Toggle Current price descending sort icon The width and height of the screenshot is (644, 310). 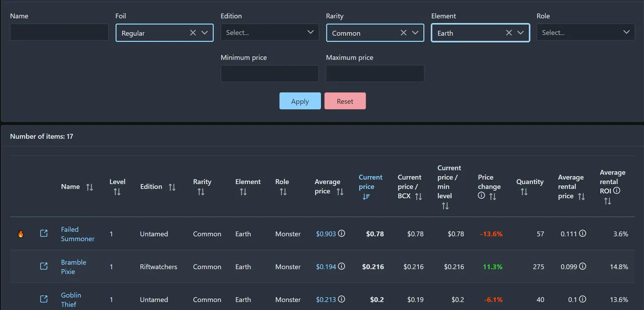[x=366, y=196]
